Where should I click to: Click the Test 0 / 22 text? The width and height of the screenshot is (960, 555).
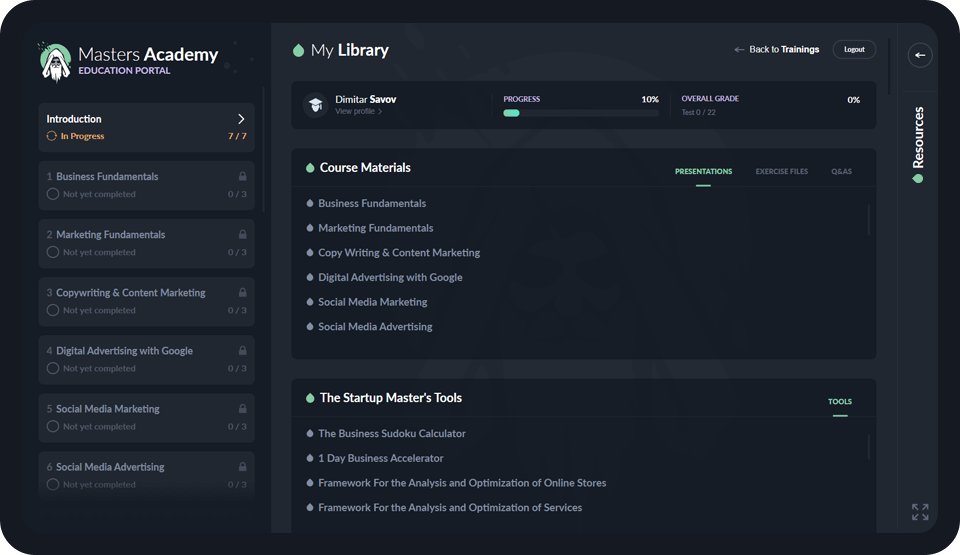(699, 112)
